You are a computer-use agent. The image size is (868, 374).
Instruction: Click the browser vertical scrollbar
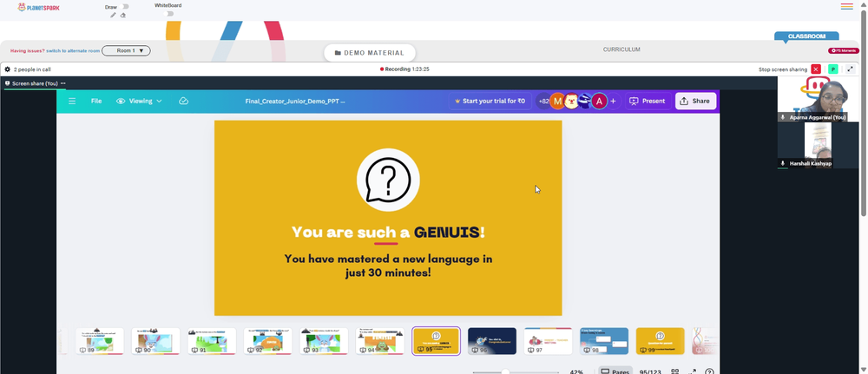coord(865,114)
